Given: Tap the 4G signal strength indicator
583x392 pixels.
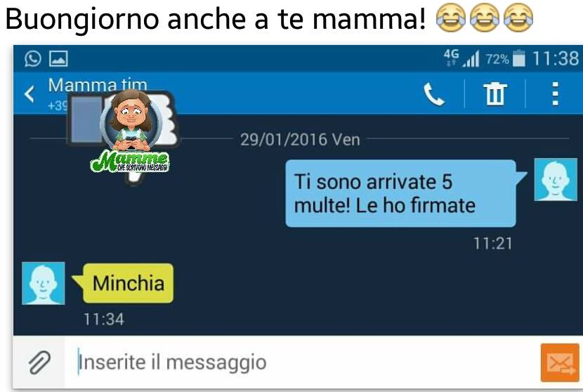Looking at the screenshot, I should [x=461, y=58].
